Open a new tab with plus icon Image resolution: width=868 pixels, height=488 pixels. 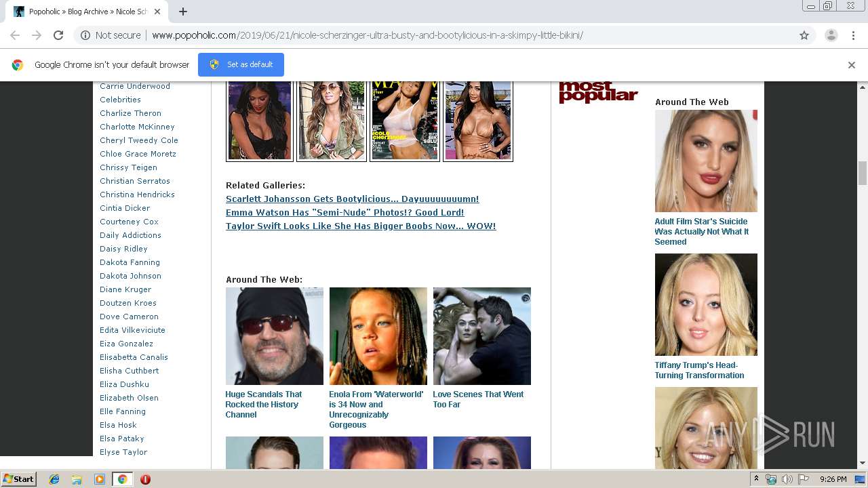pyautogui.click(x=183, y=12)
